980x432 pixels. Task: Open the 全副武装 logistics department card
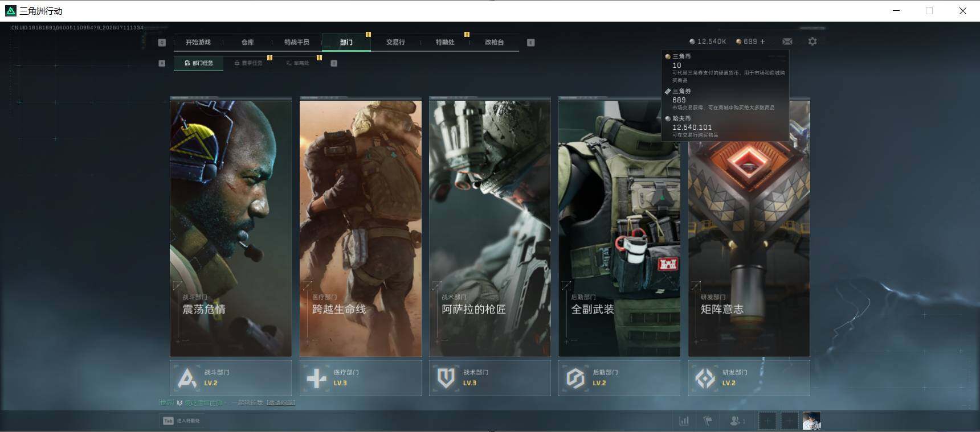619,228
